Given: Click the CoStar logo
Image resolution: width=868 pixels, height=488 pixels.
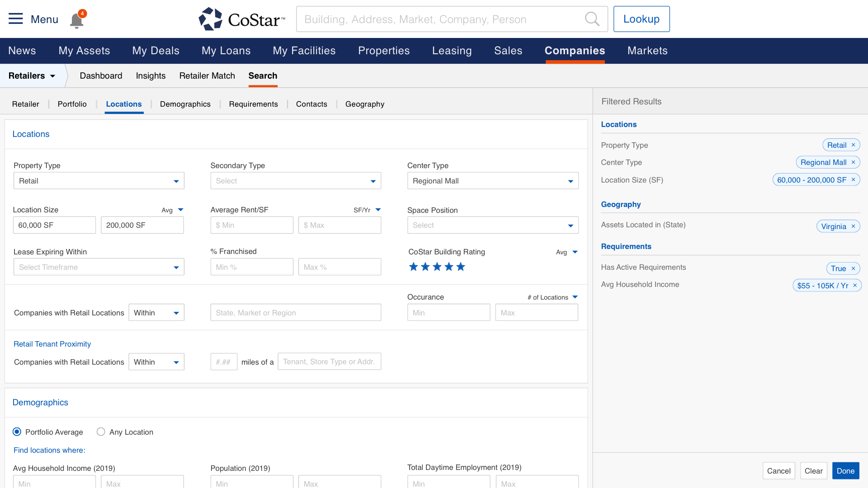Looking at the screenshot, I should point(242,19).
